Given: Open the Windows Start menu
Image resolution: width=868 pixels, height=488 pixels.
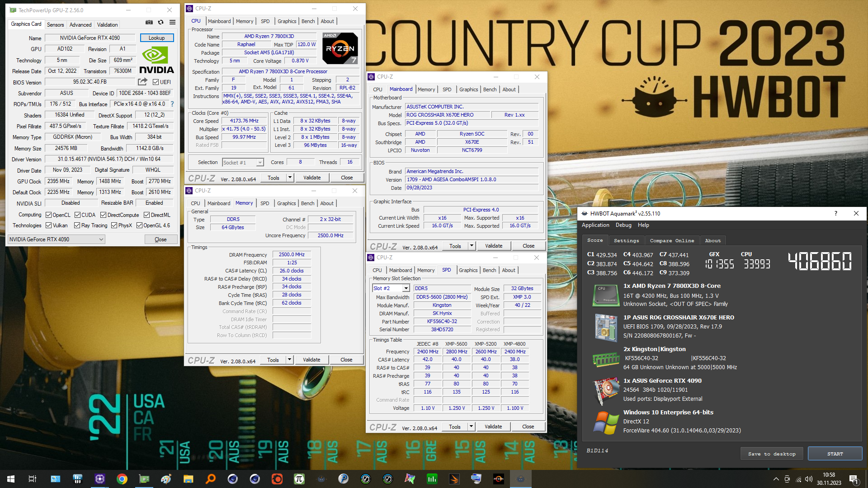Looking at the screenshot, I should [x=11, y=479].
